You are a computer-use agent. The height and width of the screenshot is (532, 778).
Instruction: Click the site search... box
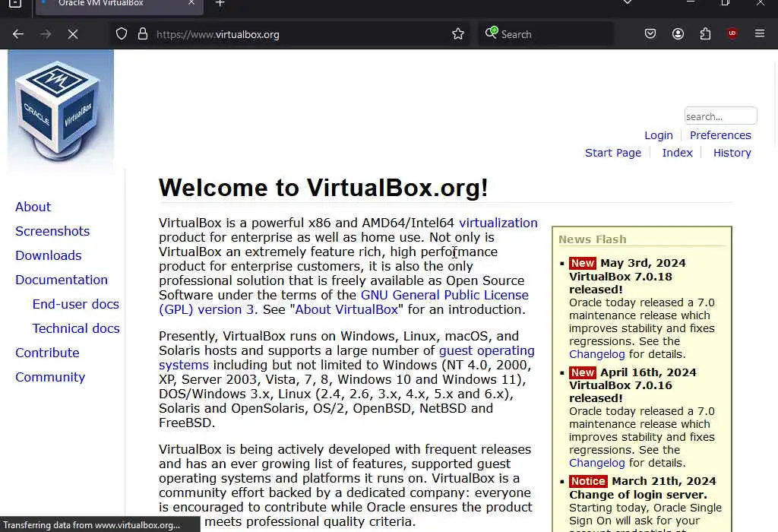[720, 116]
